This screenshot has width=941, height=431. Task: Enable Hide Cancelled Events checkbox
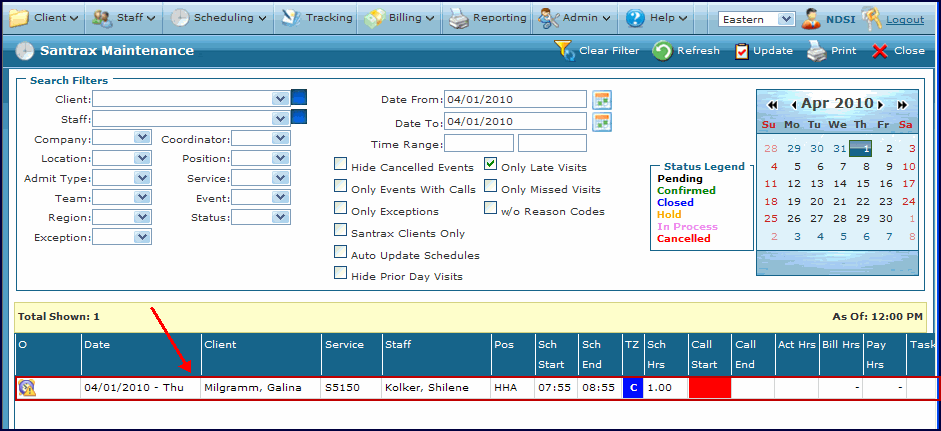pos(341,166)
